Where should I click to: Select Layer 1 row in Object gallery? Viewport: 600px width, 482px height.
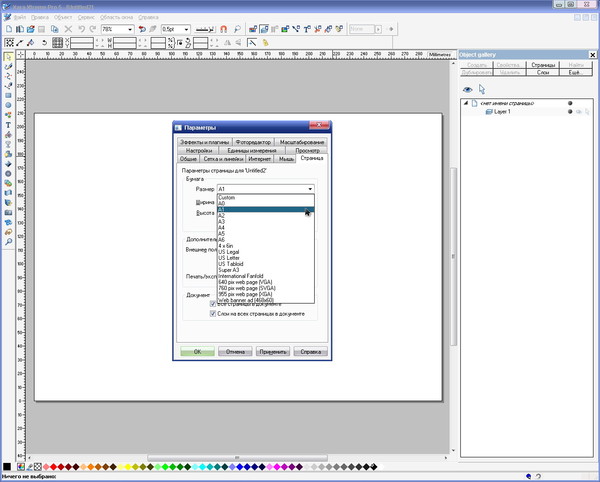coord(527,112)
